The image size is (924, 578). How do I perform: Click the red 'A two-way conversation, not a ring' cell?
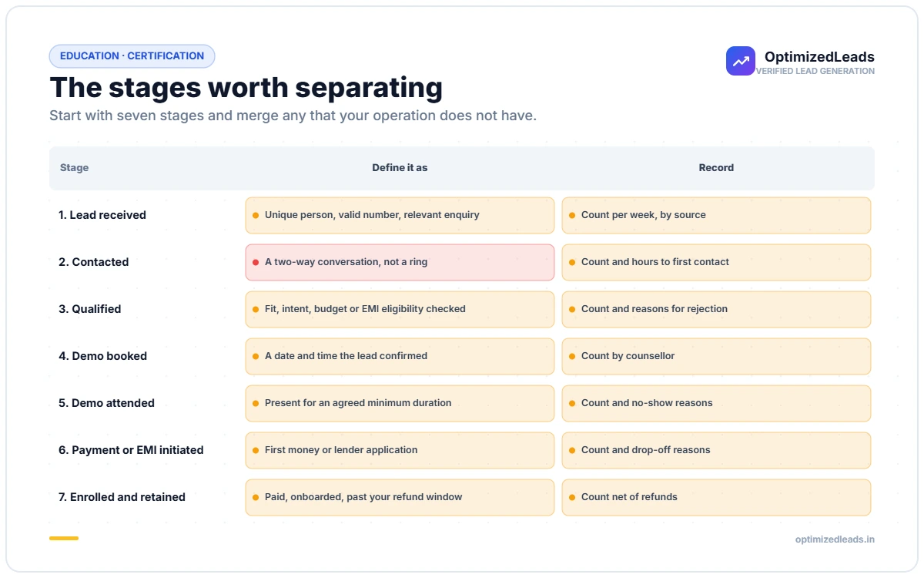click(x=400, y=262)
